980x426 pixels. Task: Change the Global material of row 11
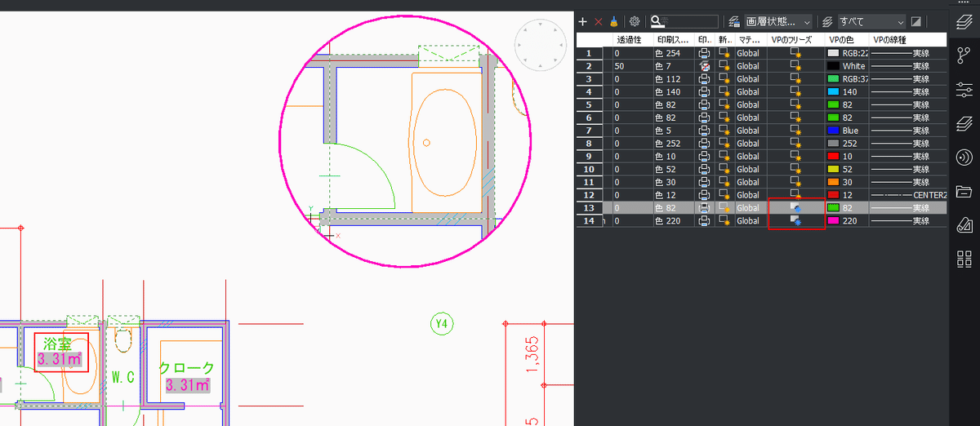pos(748,182)
